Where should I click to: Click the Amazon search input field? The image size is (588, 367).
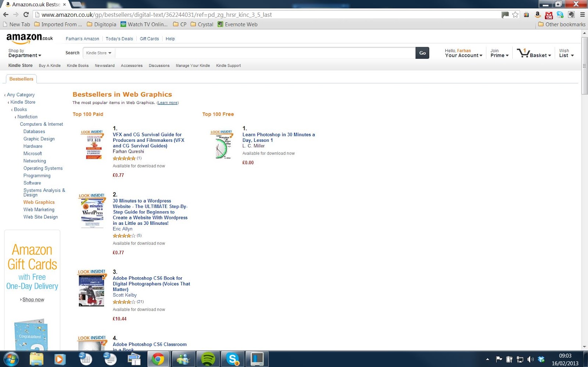pyautogui.click(x=265, y=53)
